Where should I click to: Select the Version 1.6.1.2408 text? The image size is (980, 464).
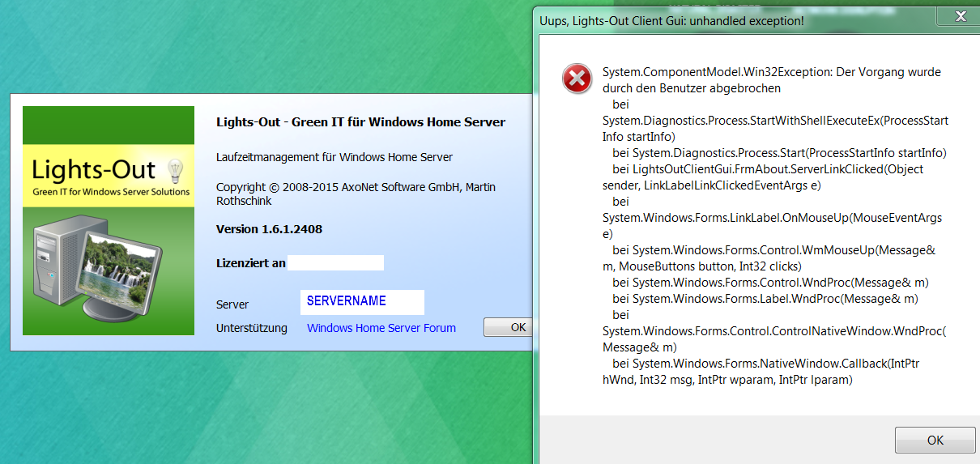pos(269,229)
